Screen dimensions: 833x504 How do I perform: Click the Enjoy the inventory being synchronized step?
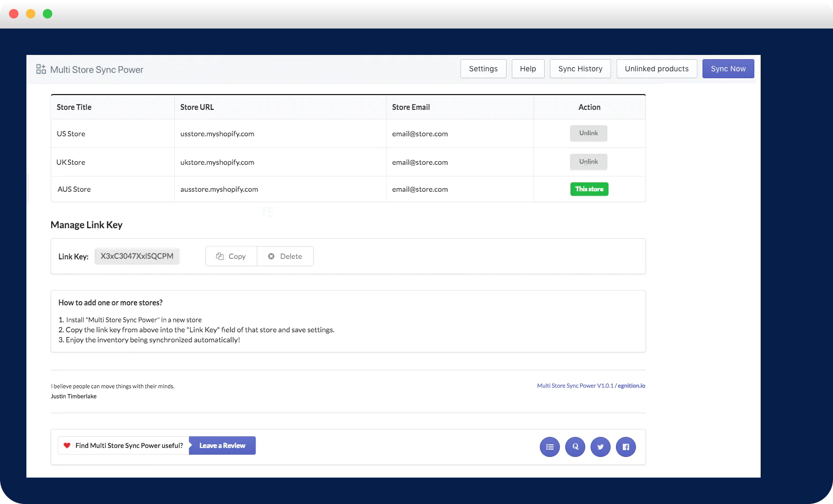click(149, 340)
